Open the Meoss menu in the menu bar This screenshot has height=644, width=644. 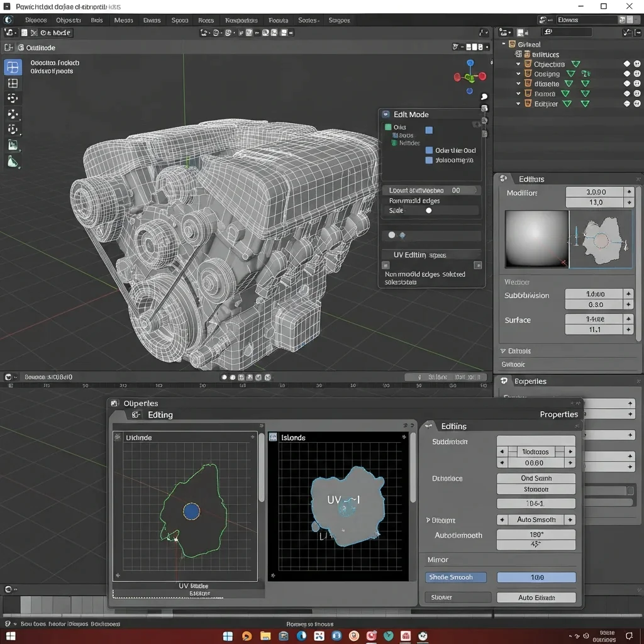click(123, 20)
